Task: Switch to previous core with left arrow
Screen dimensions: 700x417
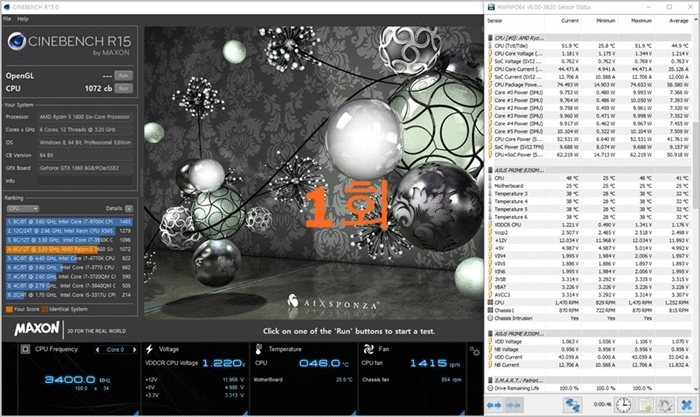Action: tap(97, 350)
